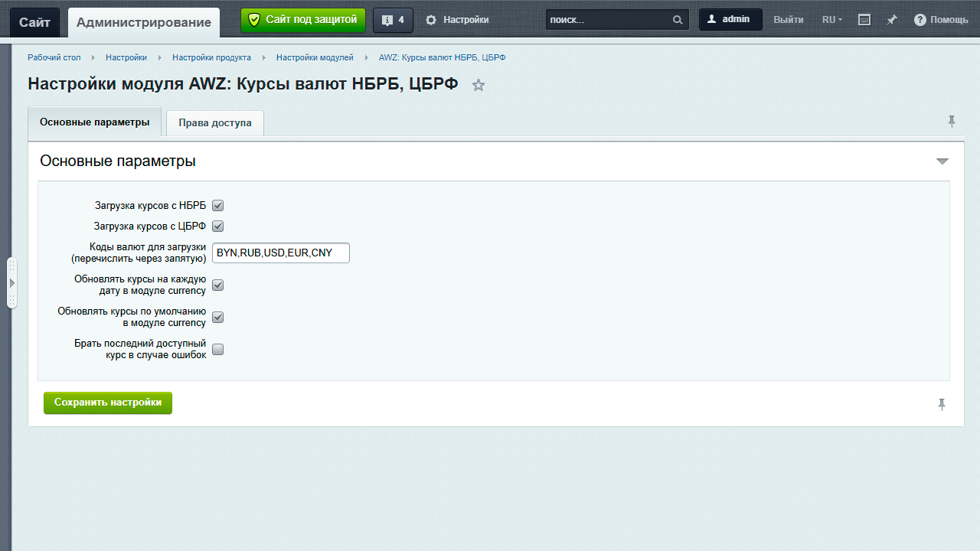Click the keyboard panel icon in header
Viewport: 980px width, 551px height.
[864, 20]
